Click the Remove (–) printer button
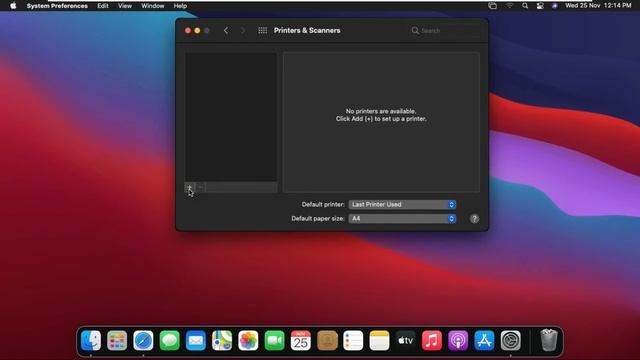The image size is (640, 360). [x=200, y=187]
